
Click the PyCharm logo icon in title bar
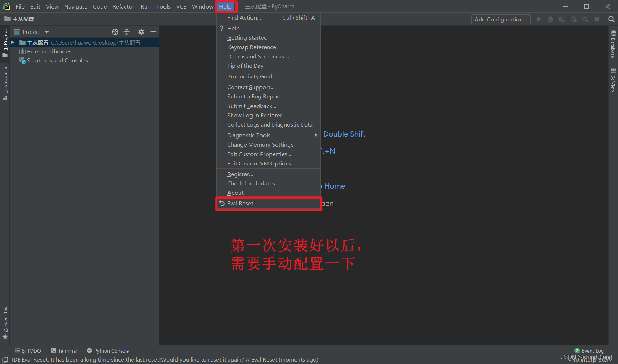pos(7,6)
